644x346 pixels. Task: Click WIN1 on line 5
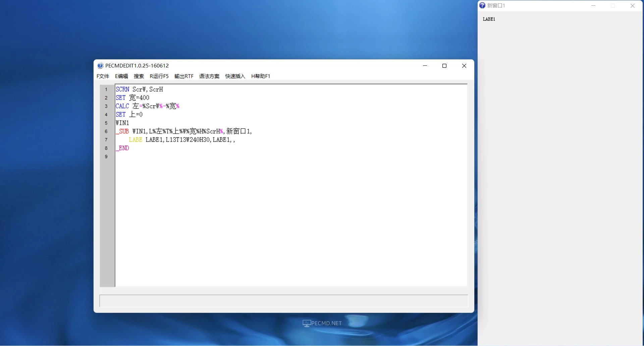click(122, 123)
